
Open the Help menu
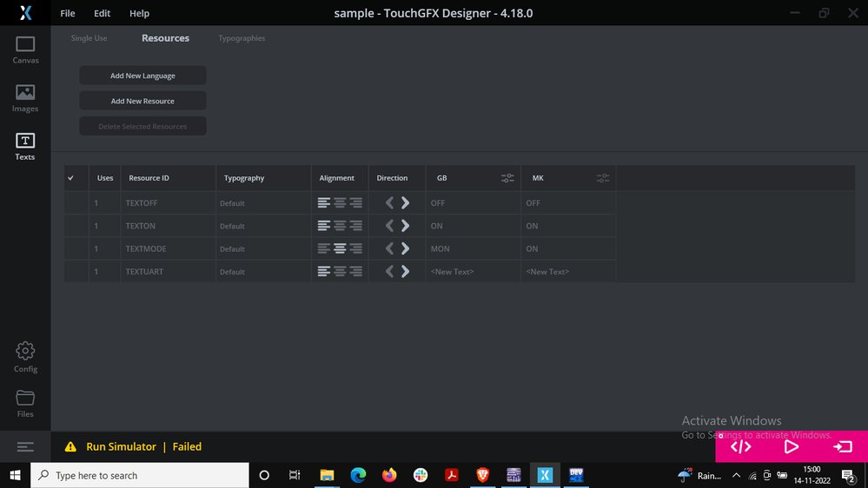(x=140, y=13)
